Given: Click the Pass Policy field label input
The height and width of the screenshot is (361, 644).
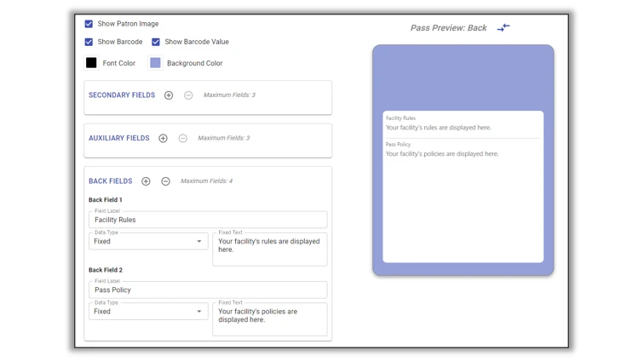Looking at the screenshot, I should (x=208, y=290).
